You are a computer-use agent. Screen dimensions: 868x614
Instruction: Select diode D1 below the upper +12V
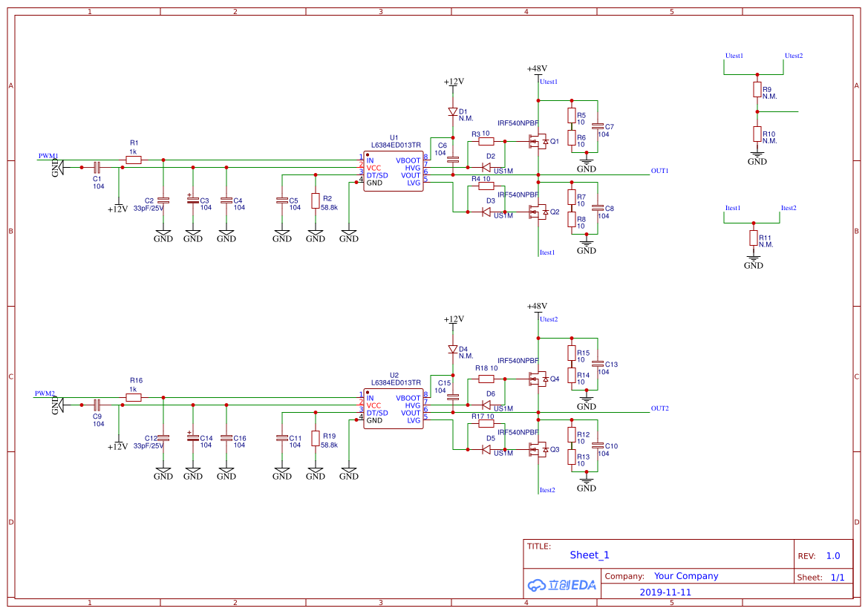(x=453, y=111)
